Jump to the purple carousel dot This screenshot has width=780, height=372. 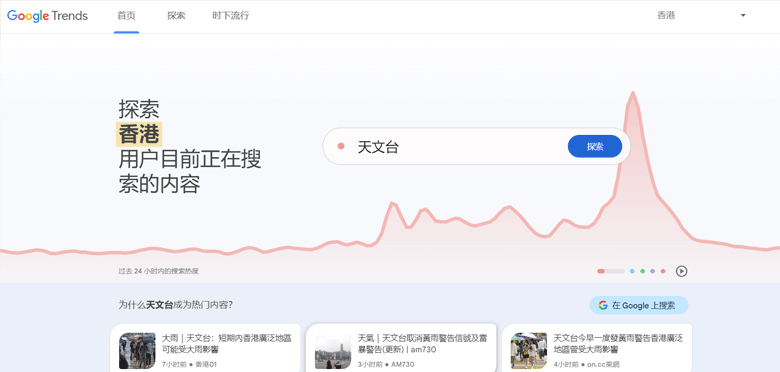click(652, 271)
